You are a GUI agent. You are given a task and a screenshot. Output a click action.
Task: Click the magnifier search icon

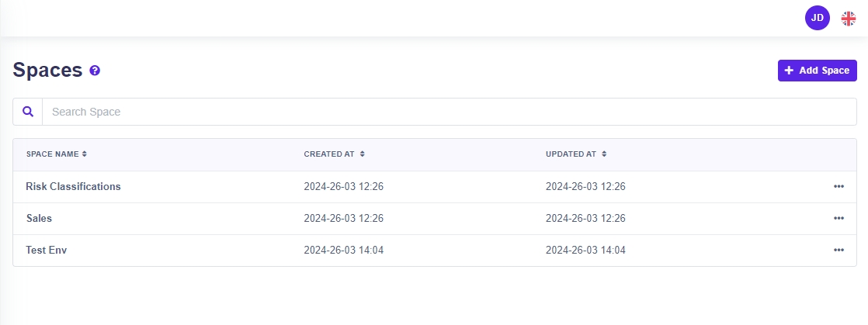tap(28, 112)
